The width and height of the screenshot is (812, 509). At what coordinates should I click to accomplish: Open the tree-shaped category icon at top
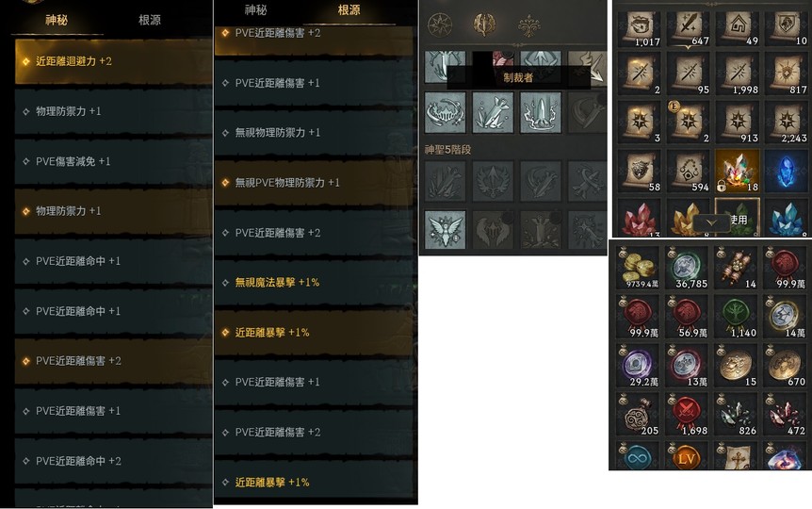[529, 25]
